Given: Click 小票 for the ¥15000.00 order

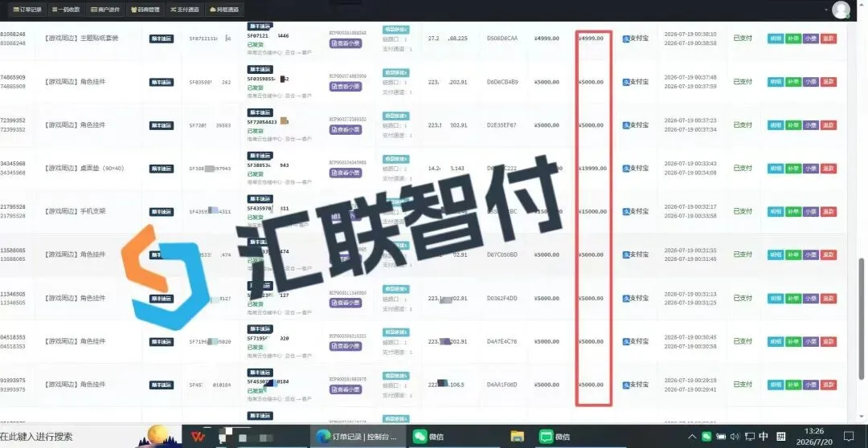Looking at the screenshot, I should click(811, 211).
